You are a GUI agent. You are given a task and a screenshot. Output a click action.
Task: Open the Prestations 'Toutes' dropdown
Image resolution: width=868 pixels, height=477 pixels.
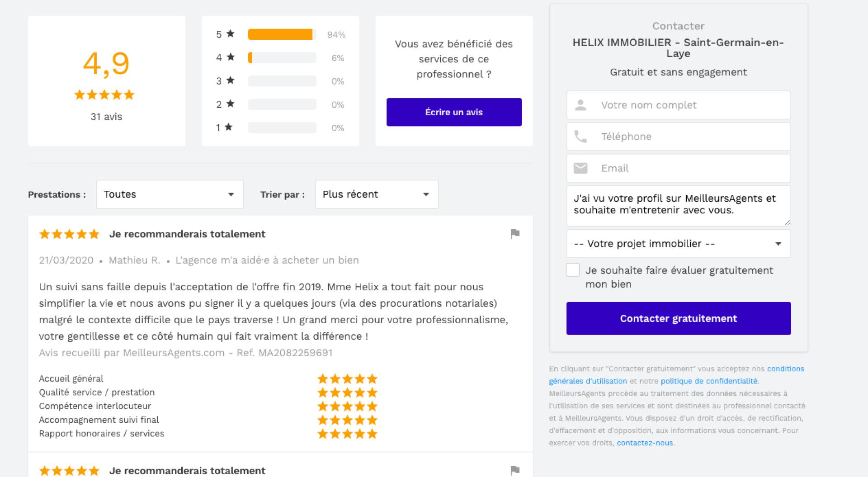pos(170,194)
